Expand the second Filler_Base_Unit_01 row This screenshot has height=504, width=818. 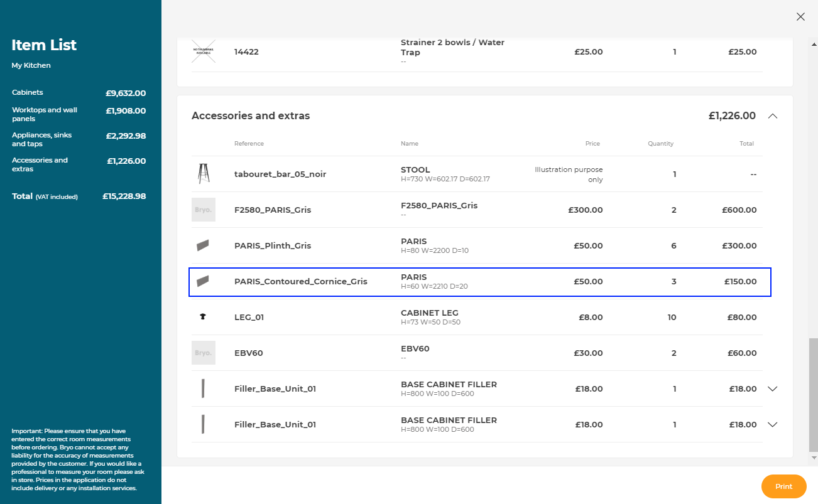773,424
